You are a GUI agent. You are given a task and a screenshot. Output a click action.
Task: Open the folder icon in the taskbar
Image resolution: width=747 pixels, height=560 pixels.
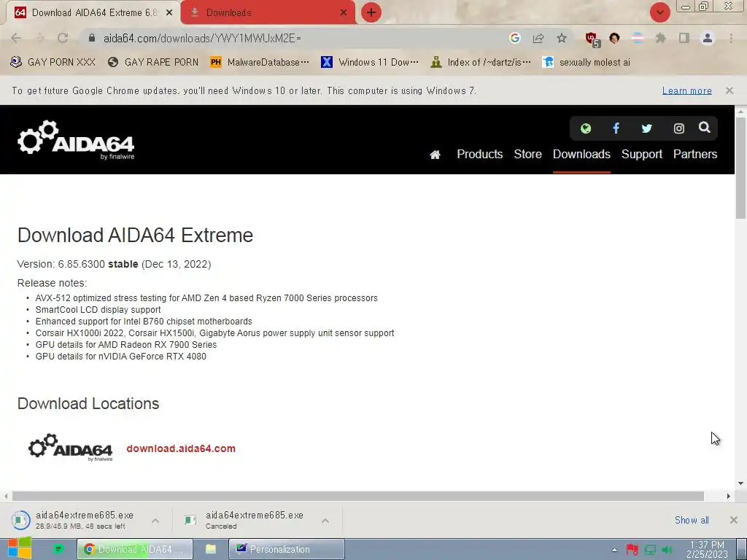click(x=211, y=549)
